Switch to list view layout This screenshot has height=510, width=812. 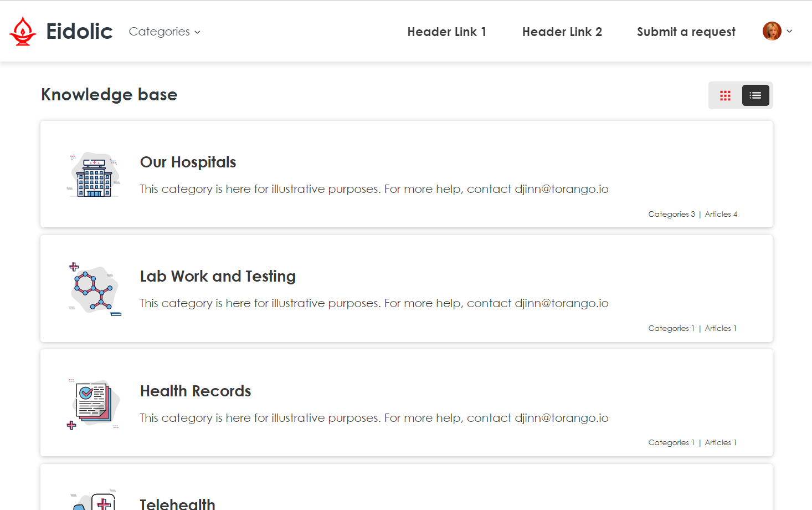coord(756,95)
